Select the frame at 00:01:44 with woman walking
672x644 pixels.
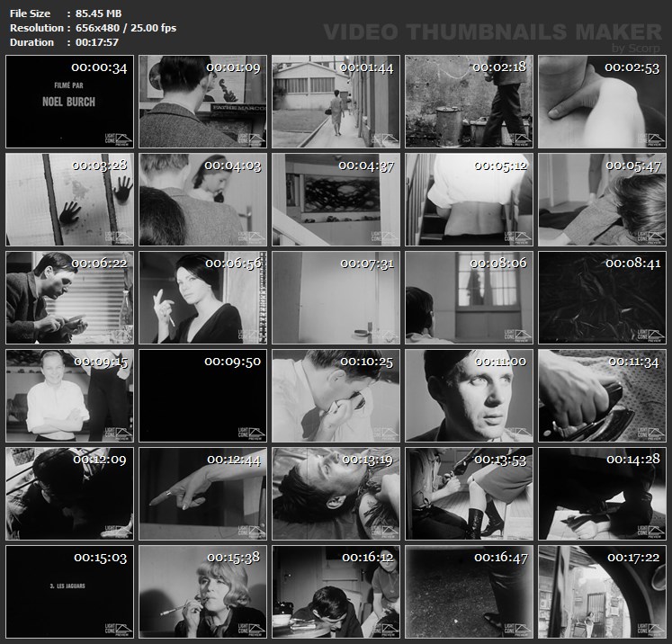click(336, 102)
